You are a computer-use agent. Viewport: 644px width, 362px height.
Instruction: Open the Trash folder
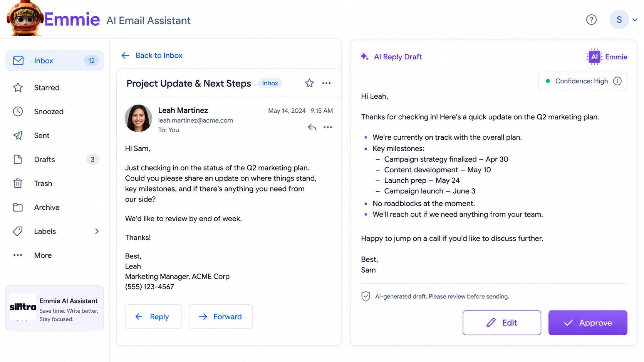click(x=54, y=184)
